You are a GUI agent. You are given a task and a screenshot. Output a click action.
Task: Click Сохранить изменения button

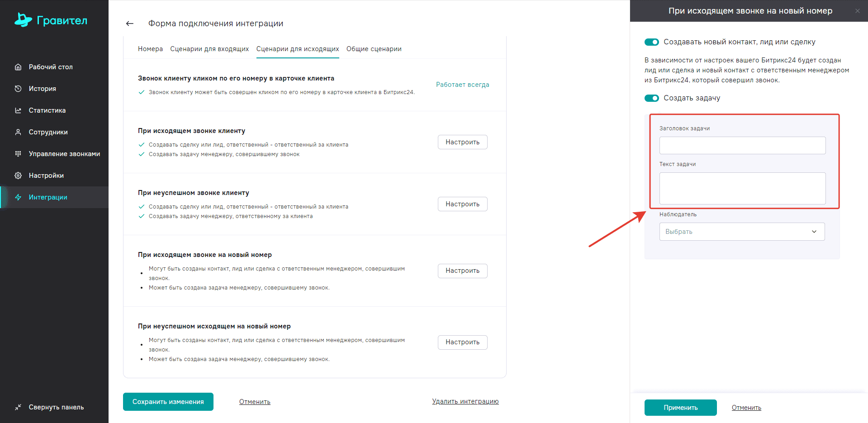coord(168,402)
